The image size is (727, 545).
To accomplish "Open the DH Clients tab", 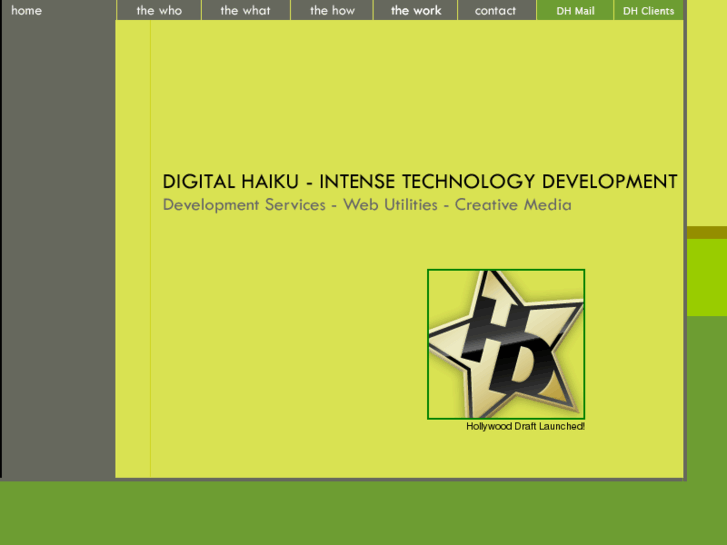I will (648, 10).
